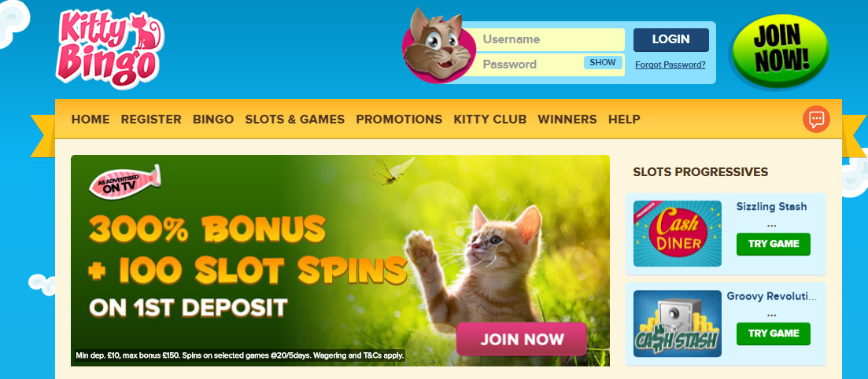
Task: Go to the PROMOTIONS page
Action: tap(399, 119)
